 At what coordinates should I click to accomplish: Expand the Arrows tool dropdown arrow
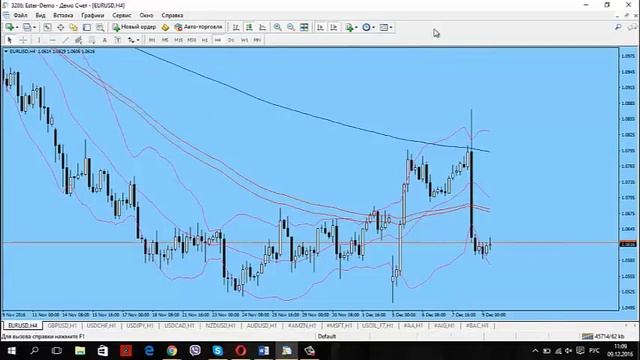138,40
